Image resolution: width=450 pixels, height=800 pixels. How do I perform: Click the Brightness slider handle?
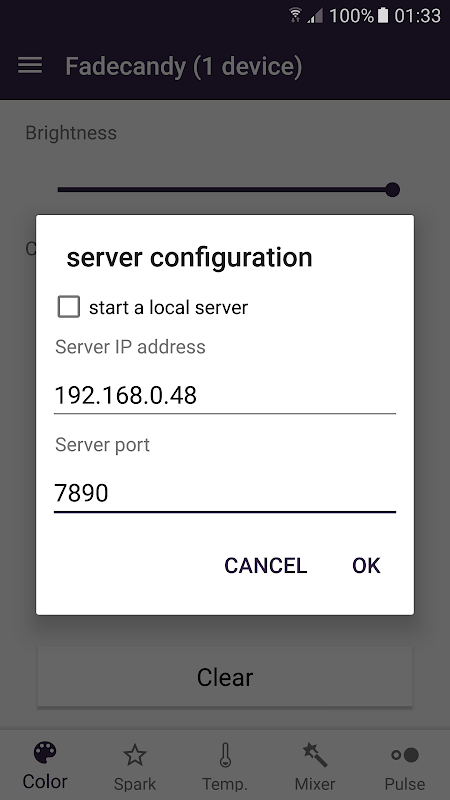coord(392,190)
